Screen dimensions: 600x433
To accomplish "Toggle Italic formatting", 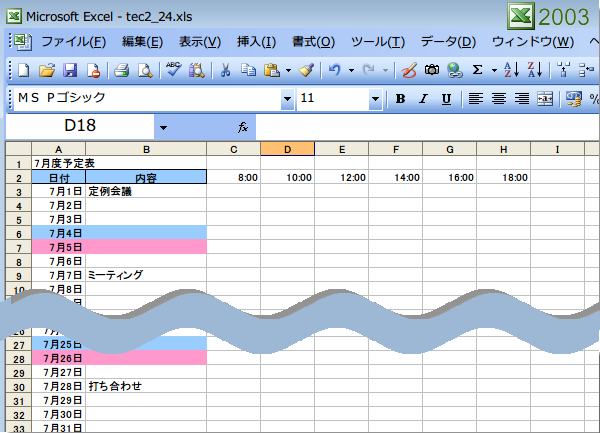I will pos(423,99).
